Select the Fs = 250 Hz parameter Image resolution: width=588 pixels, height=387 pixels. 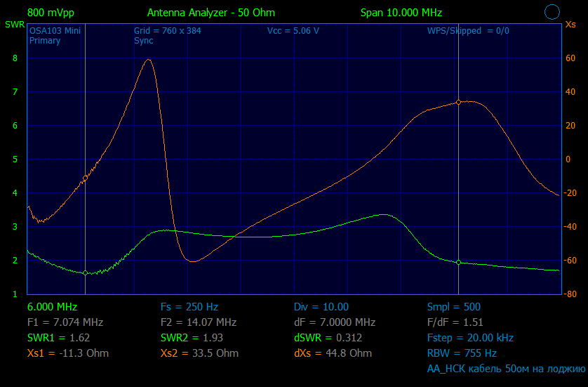(189, 307)
